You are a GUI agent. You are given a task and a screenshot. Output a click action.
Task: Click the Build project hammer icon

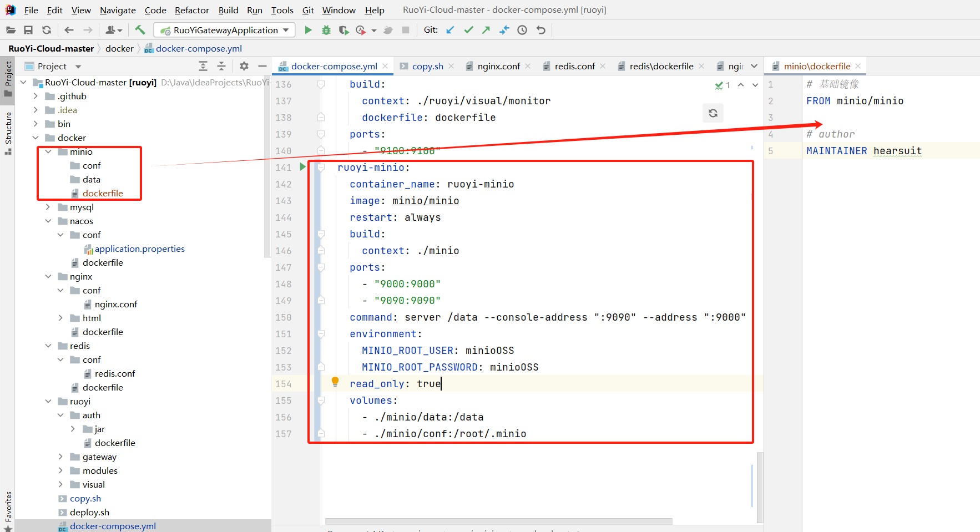140,30
